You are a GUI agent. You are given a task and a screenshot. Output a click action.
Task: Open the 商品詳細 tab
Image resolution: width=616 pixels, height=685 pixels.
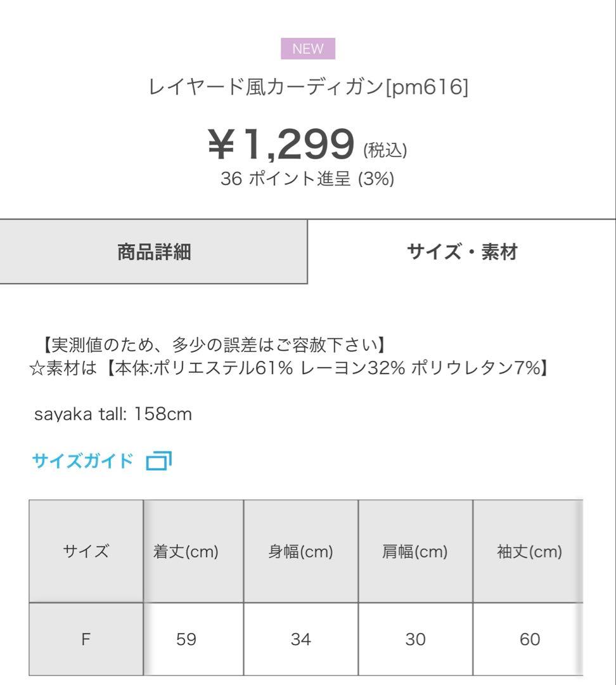pyautogui.click(x=153, y=252)
